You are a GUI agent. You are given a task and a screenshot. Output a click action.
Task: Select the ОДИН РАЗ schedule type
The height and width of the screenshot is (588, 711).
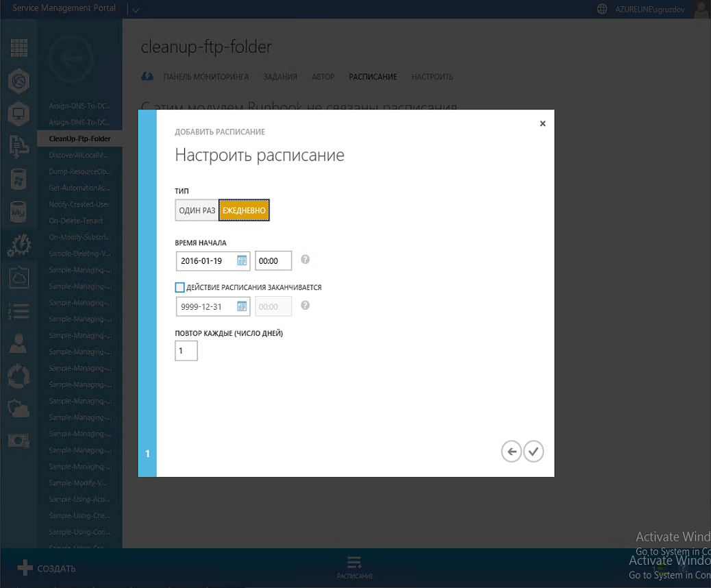click(196, 210)
